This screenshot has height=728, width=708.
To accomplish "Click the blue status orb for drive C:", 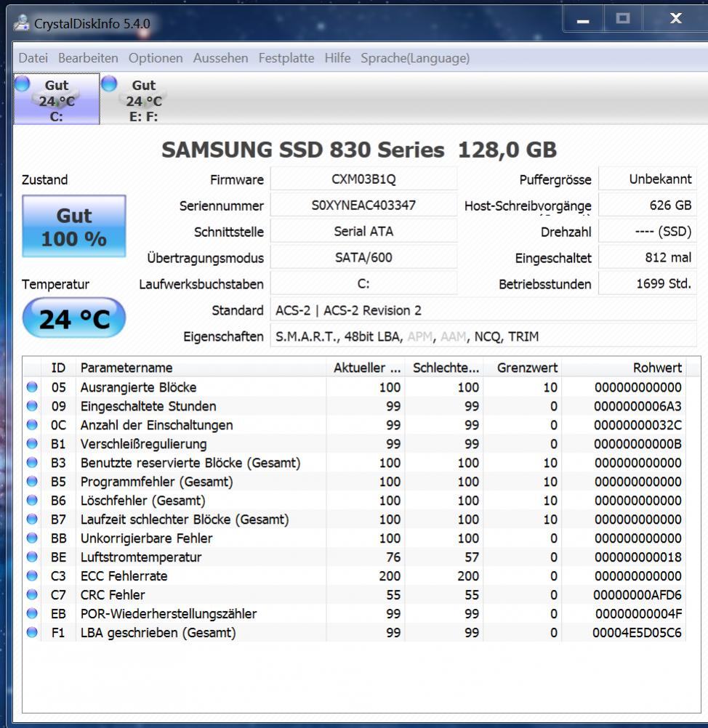I will [x=22, y=84].
